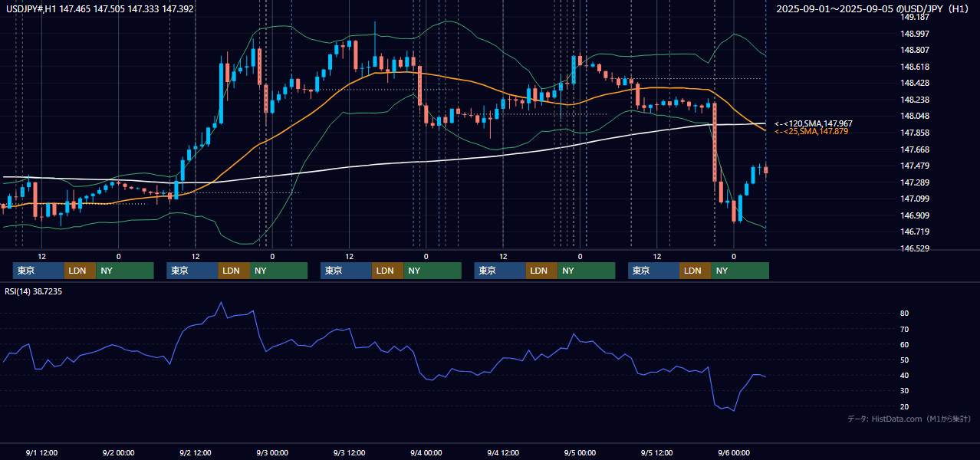The height and width of the screenshot is (460, 980).
Task: Select the 9/5 00:00 date label
Action: click(580, 452)
